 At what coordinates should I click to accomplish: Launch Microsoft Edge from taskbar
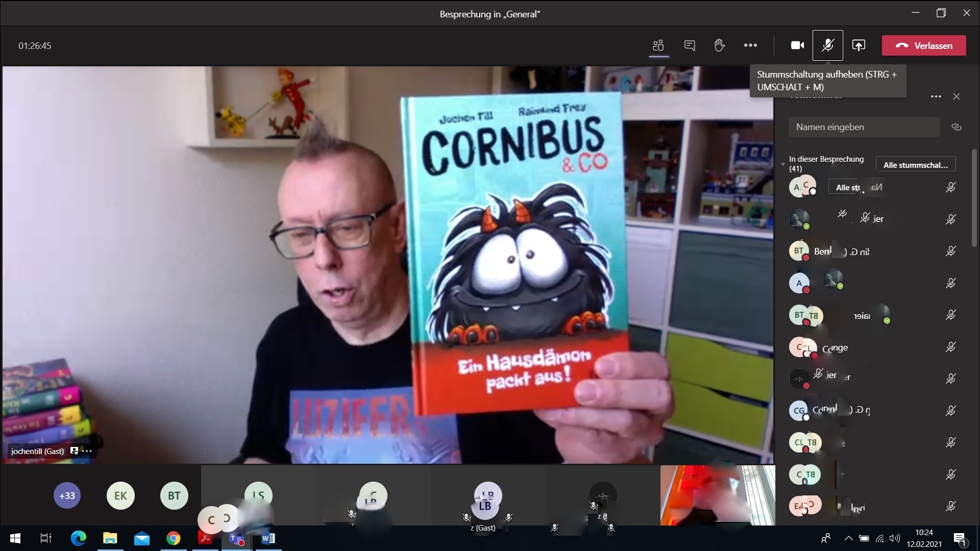[78, 538]
